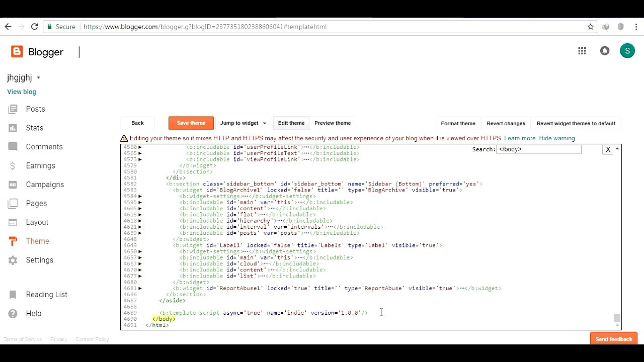
Task: Click the Edit theme button
Action: pos(291,123)
